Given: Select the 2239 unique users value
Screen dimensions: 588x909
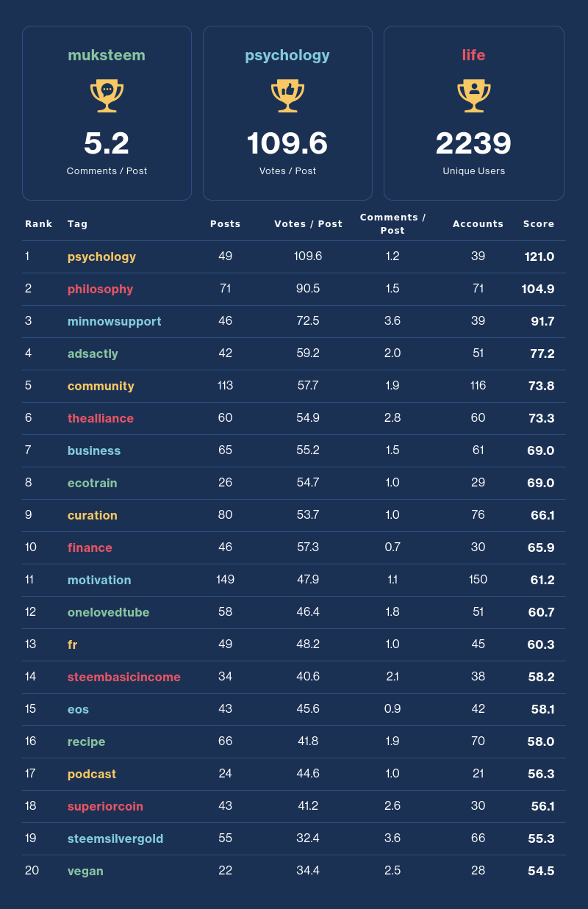Looking at the screenshot, I should 474,143.
